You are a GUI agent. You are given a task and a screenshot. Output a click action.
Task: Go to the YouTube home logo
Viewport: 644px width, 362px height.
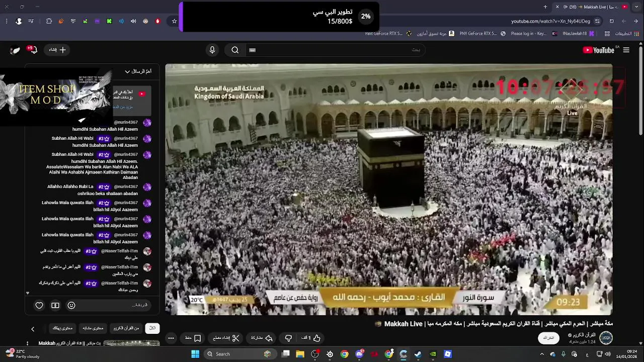[598, 50]
